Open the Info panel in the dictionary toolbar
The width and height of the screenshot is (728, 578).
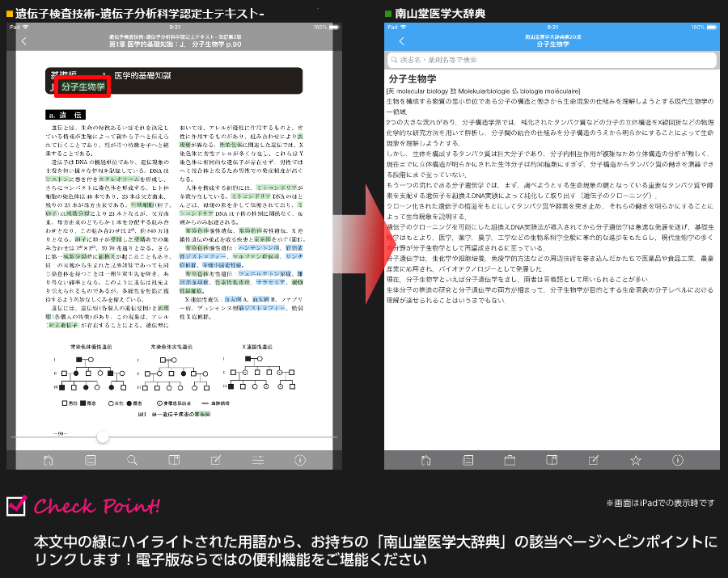pyautogui.click(x=679, y=459)
